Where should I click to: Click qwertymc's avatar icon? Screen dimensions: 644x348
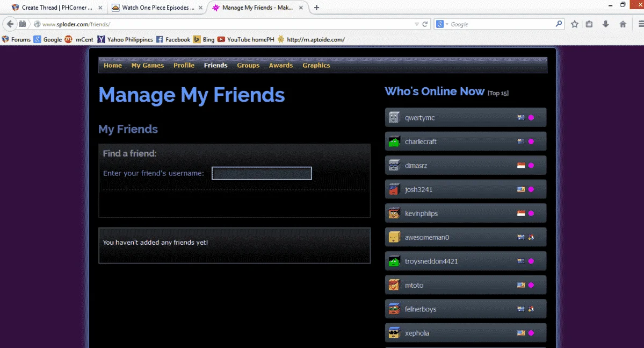[x=394, y=118]
